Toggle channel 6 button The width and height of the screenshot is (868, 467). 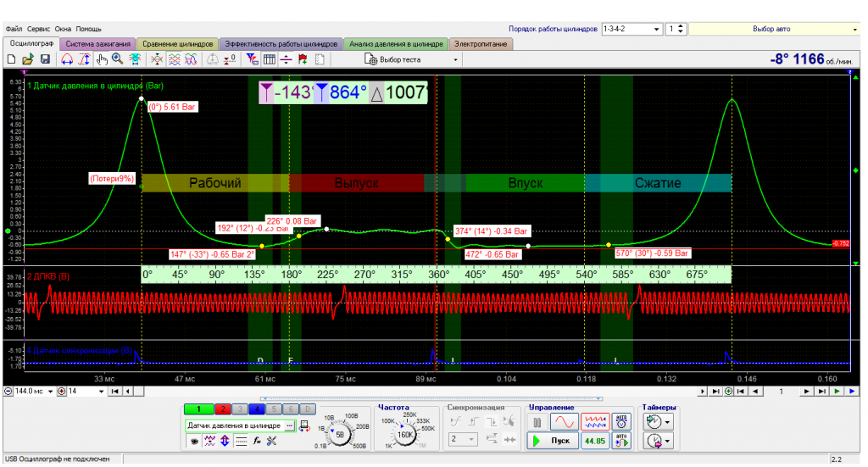click(291, 409)
